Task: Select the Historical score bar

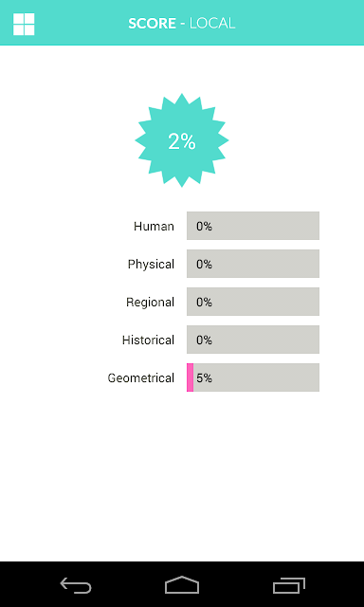Action: point(253,340)
